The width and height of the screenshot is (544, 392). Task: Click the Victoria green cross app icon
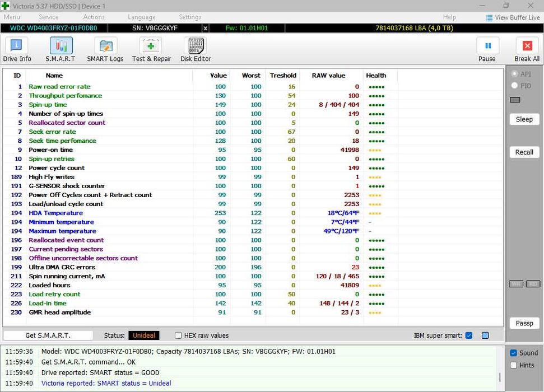point(5,6)
